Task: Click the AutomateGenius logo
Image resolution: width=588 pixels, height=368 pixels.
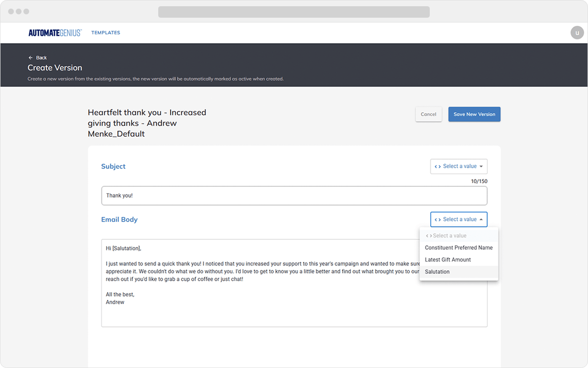Action: [x=54, y=32]
